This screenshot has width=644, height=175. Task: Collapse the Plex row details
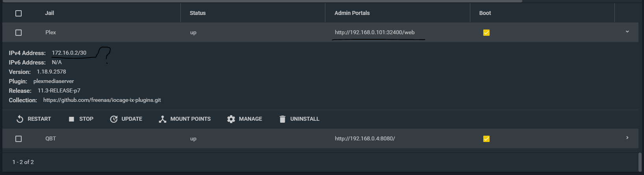(x=627, y=32)
